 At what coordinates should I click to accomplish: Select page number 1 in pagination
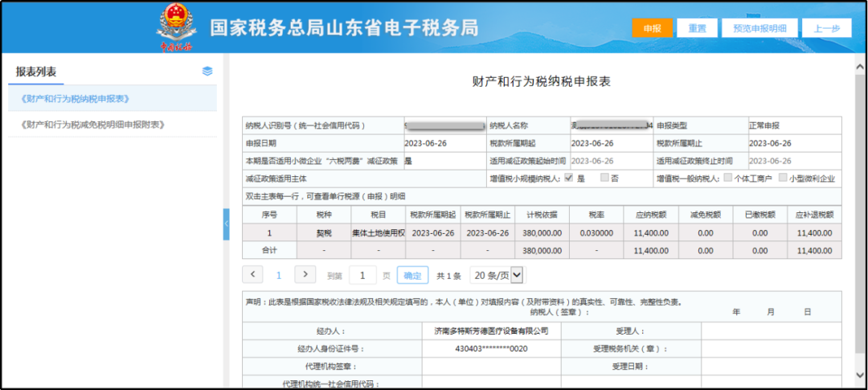[x=279, y=275]
